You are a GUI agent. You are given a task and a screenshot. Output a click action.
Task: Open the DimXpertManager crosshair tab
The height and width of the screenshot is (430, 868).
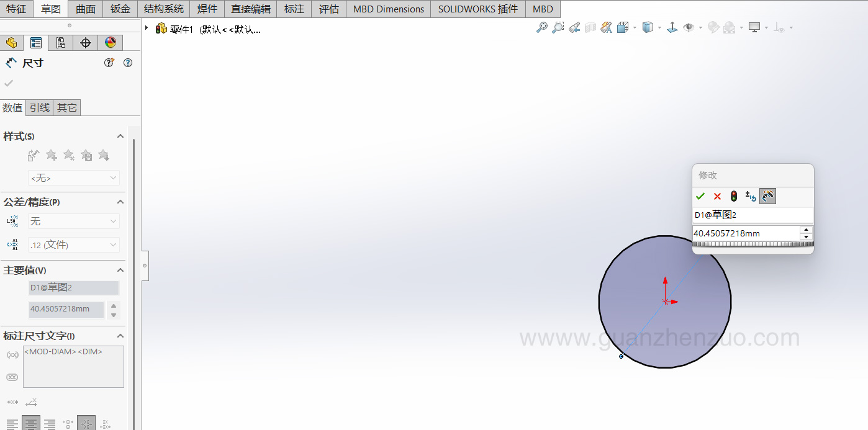(x=86, y=43)
